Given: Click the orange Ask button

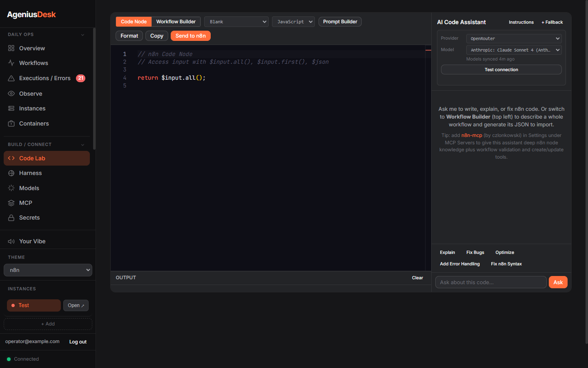Looking at the screenshot, I should point(558,282).
